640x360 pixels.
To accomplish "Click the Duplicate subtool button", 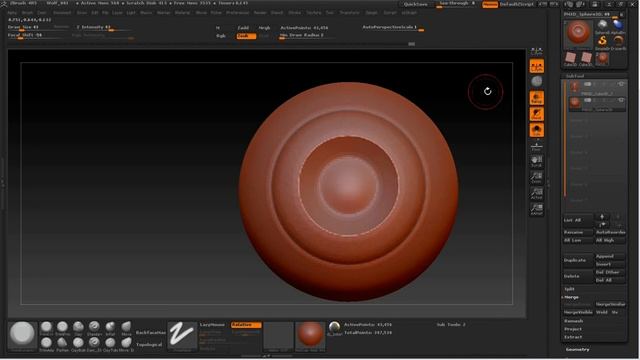I will [x=578, y=260].
